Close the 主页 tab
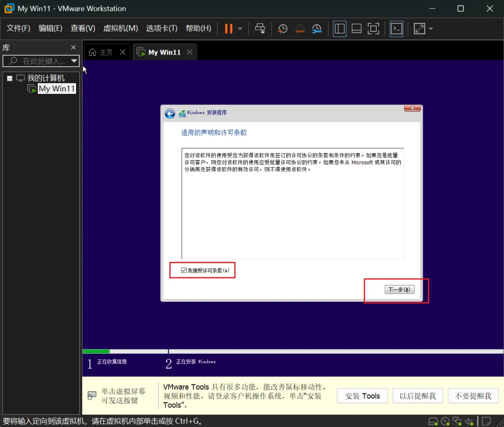The image size is (504, 427). pos(122,52)
